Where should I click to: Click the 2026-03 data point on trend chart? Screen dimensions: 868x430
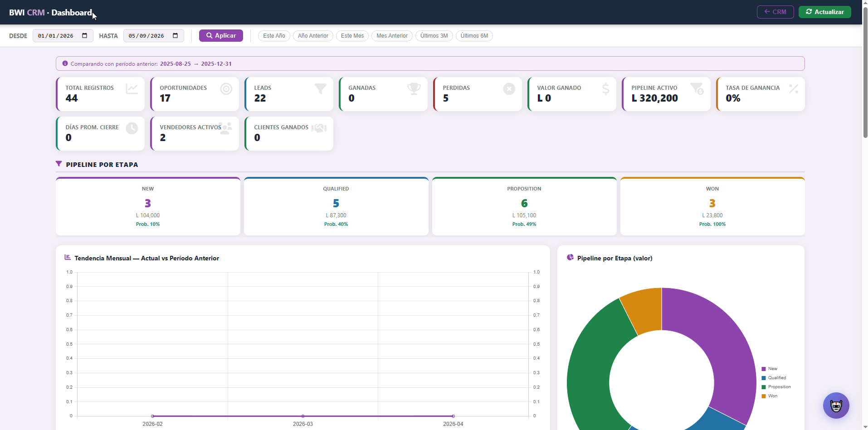pos(303,416)
